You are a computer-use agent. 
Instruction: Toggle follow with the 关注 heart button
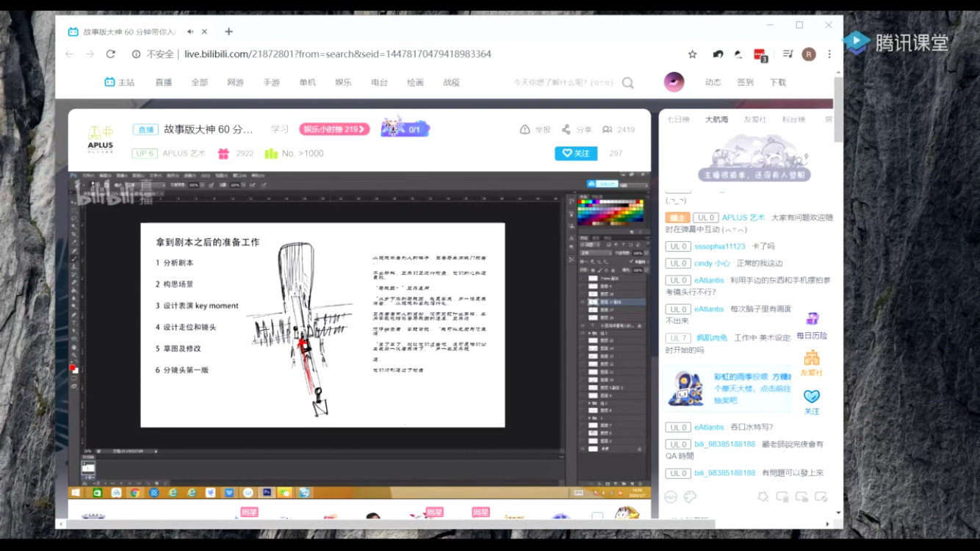(x=575, y=153)
